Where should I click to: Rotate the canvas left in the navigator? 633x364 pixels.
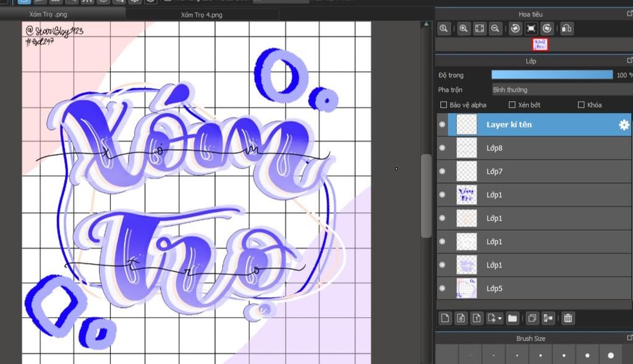click(515, 28)
